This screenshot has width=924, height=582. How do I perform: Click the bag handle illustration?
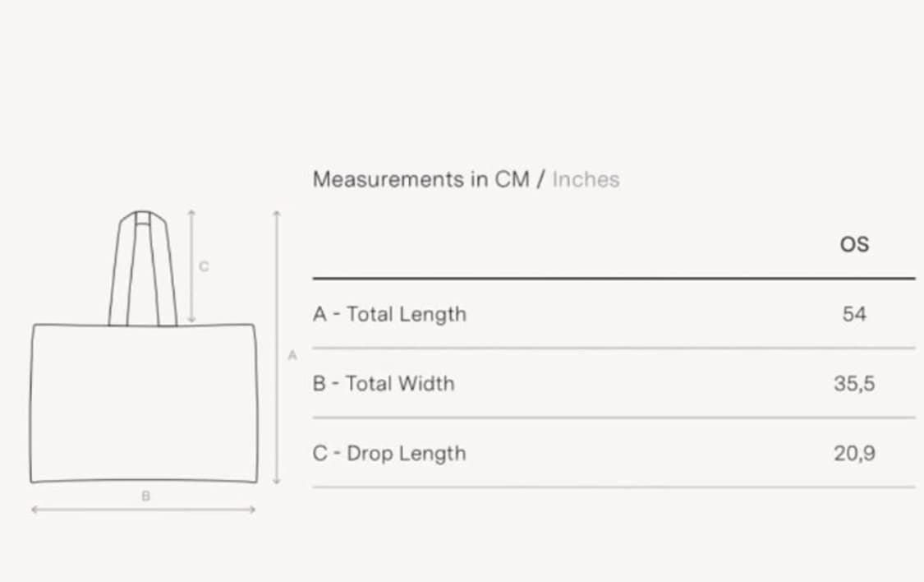click(x=143, y=268)
